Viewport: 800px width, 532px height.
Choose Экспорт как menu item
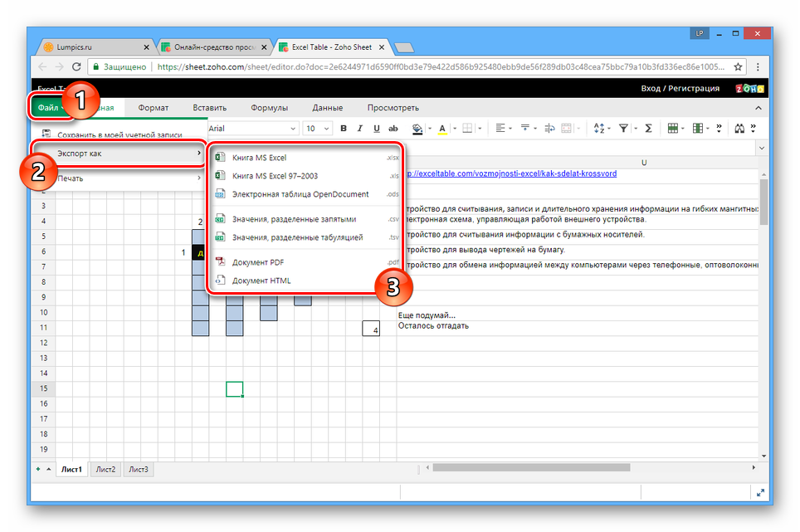(120, 154)
